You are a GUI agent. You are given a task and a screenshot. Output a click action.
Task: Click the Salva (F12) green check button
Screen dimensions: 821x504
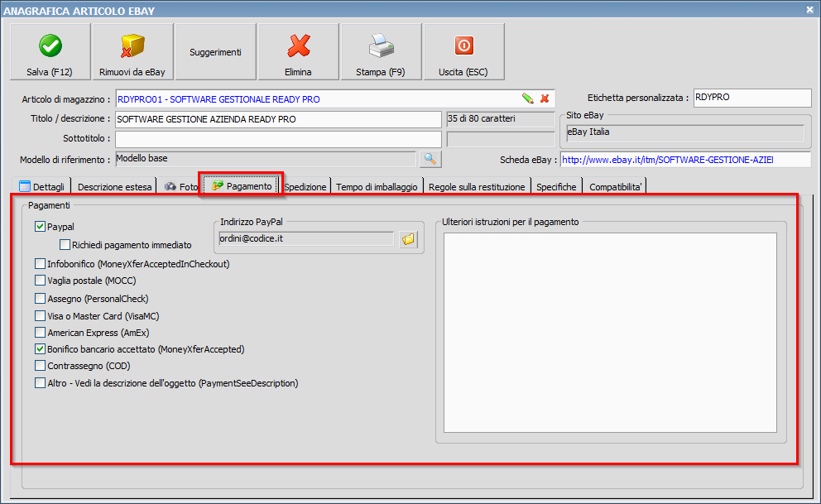pos(50,52)
